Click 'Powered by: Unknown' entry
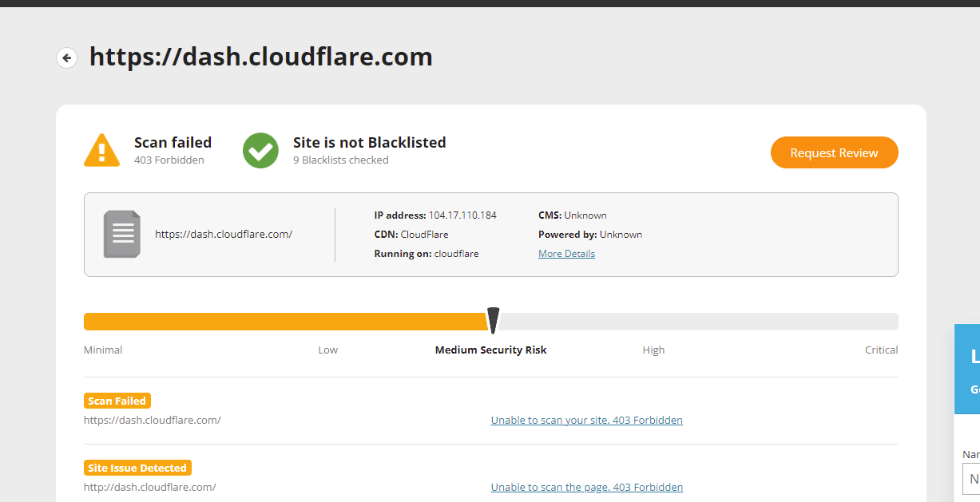Viewport: 980px width, 502px height. pyautogui.click(x=590, y=235)
